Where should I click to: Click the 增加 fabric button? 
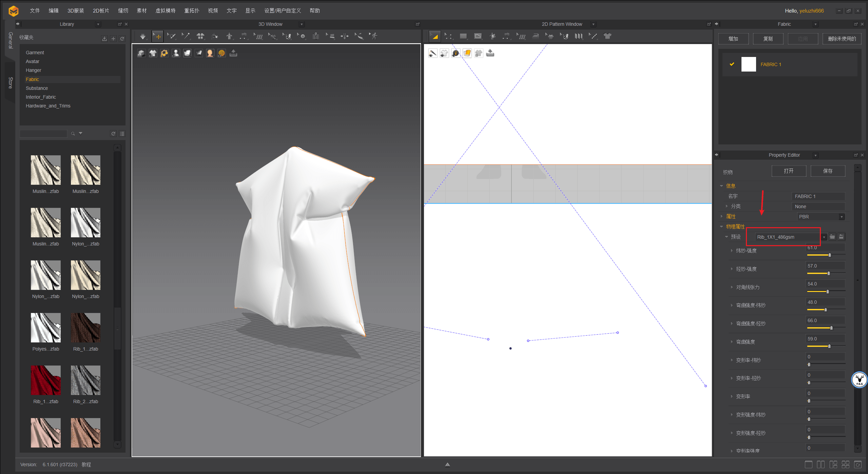pos(733,39)
